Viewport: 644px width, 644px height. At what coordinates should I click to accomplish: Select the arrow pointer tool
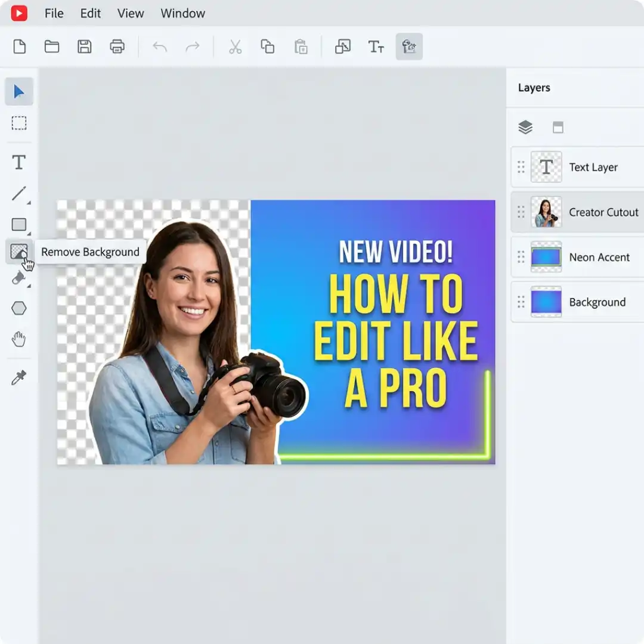pos(19,91)
